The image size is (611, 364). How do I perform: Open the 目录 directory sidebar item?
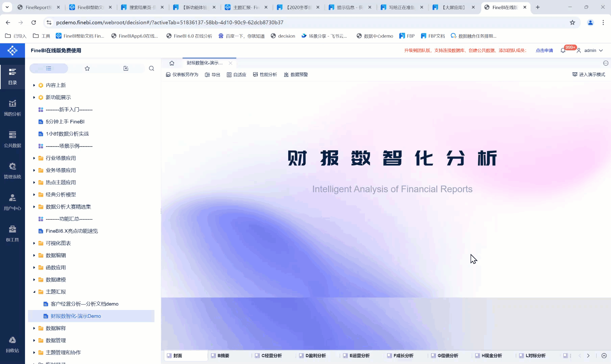[13, 77]
